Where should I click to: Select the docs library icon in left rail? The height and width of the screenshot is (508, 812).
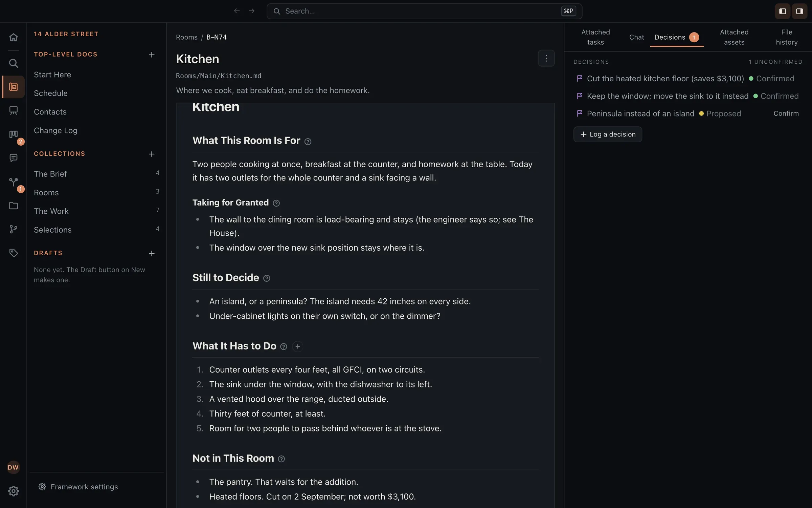[14, 87]
